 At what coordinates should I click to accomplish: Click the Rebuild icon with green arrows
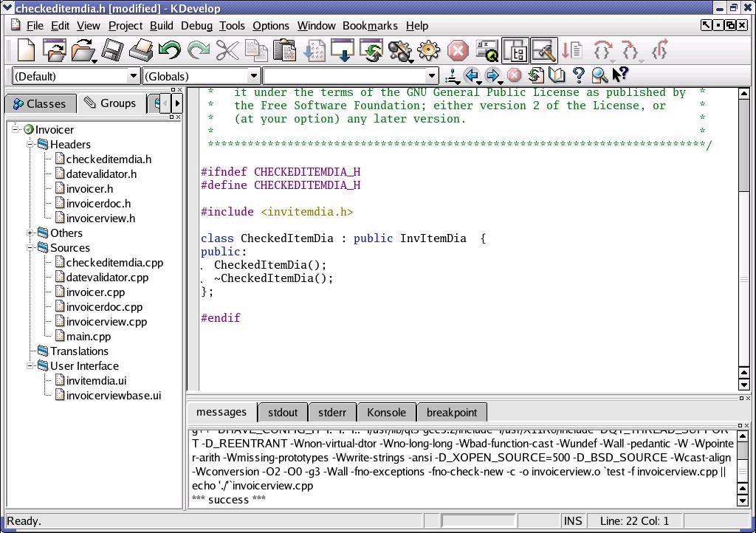click(x=372, y=50)
